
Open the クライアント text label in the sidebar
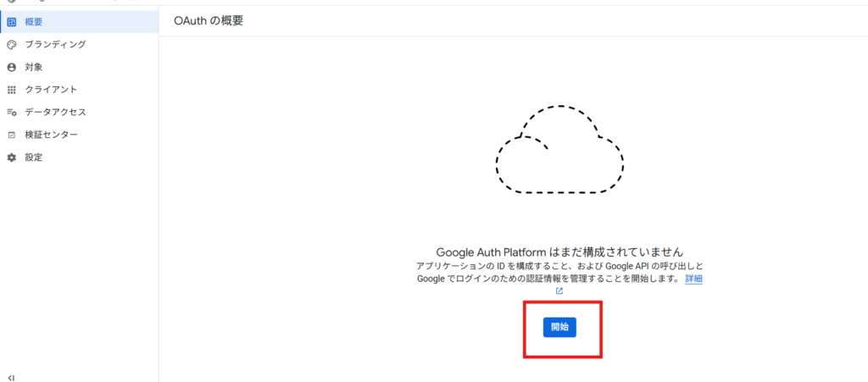[51, 90]
